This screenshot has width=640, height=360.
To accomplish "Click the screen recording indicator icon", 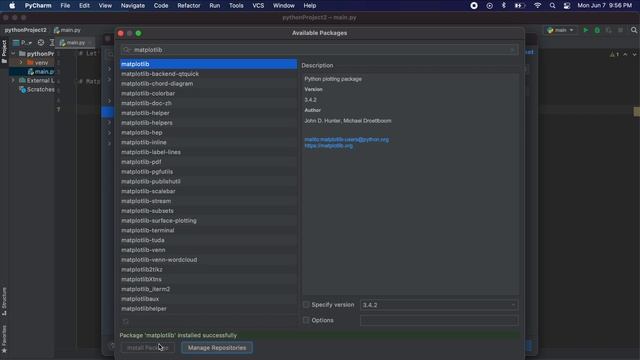I will [x=474, y=6].
